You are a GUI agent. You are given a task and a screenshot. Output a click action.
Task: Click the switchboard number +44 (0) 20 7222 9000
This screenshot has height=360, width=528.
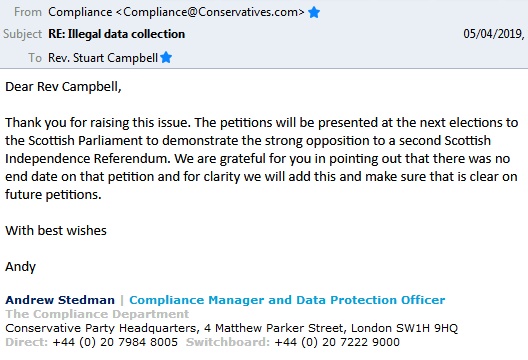pos(337,342)
